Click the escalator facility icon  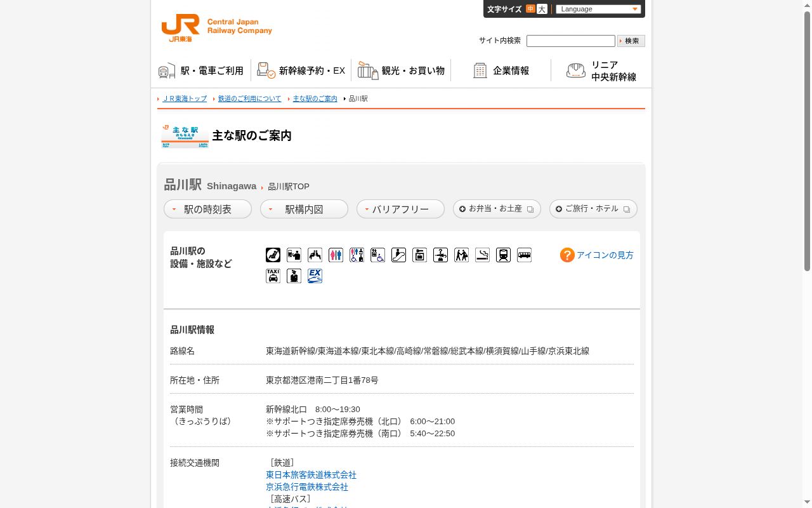398,255
